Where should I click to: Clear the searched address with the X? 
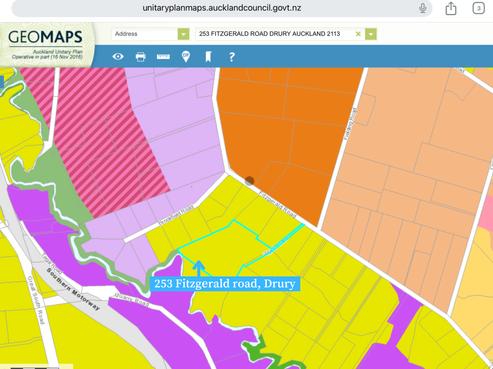358,34
